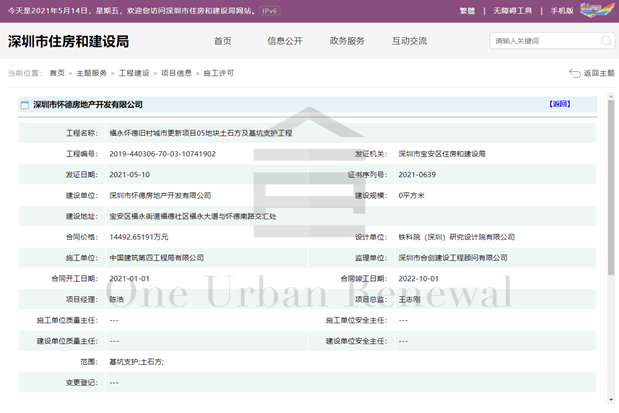Select design unit 铁科院（深圳）研究设计院有限公司
619x413 pixels.
click(x=457, y=237)
